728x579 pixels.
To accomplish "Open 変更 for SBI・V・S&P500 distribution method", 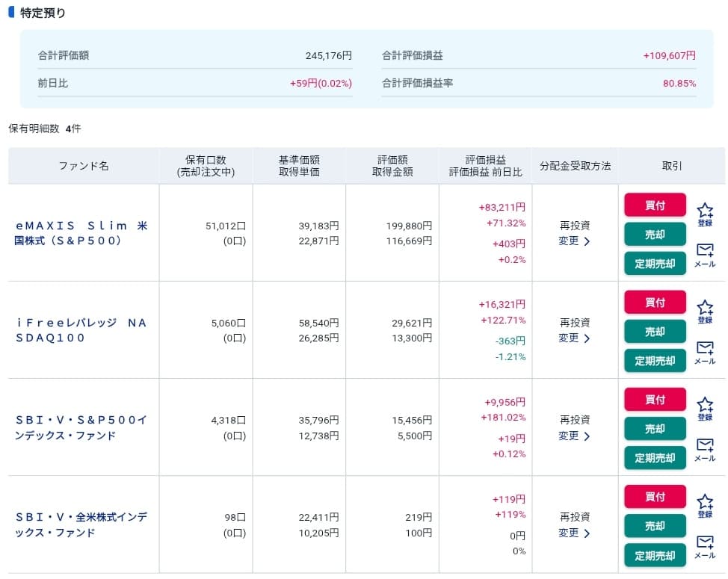I will click(x=574, y=436).
